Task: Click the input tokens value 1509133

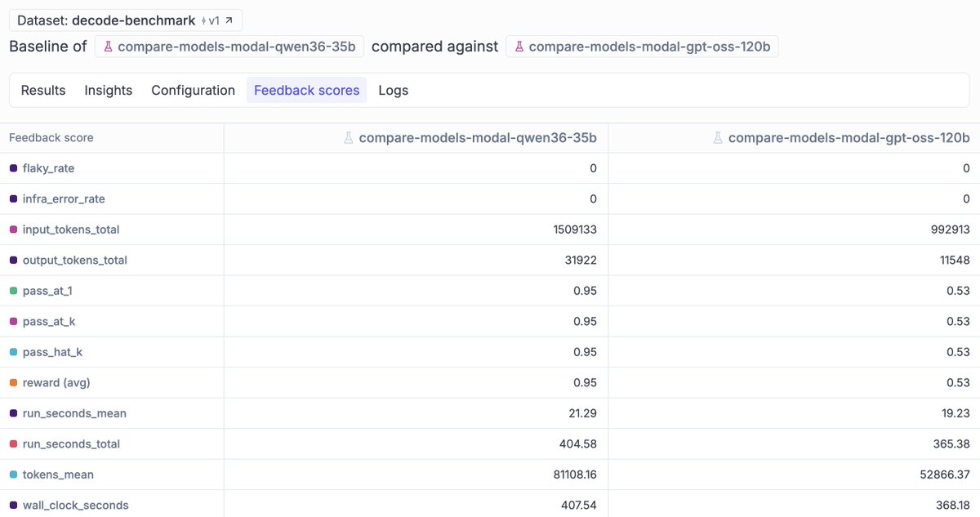Action: tap(575, 230)
